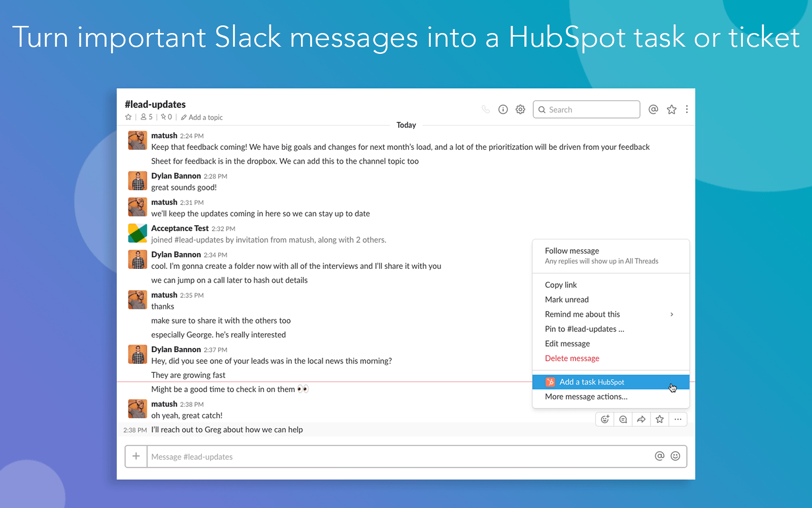Click Copy link in the message menu

point(560,284)
